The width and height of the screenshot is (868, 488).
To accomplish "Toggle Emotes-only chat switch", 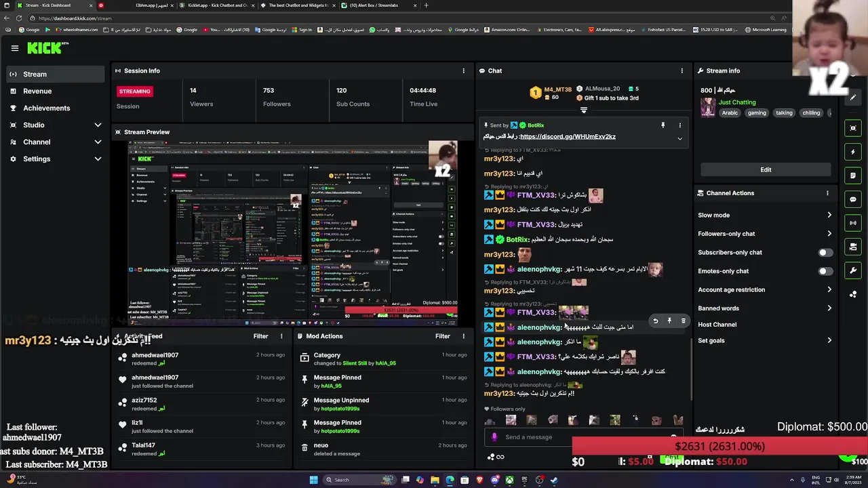I will pyautogui.click(x=825, y=271).
